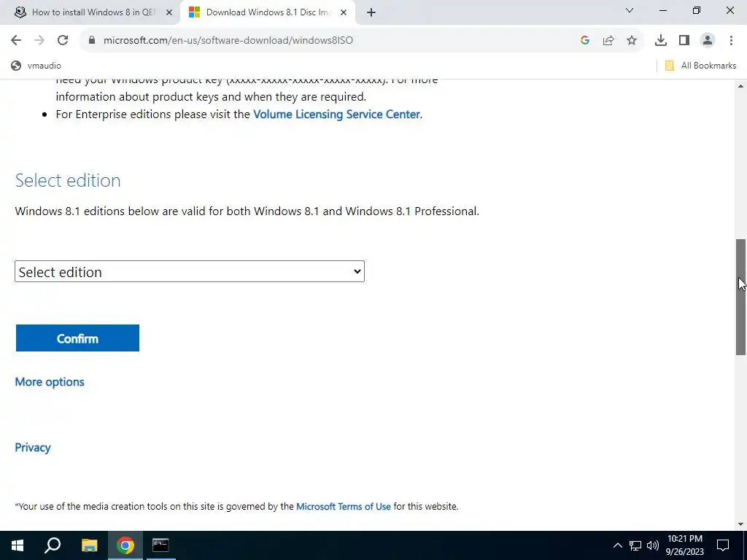The height and width of the screenshot is (560, 747).
Task: Click the scrollbar up arrow
Action: pos(740,86)
